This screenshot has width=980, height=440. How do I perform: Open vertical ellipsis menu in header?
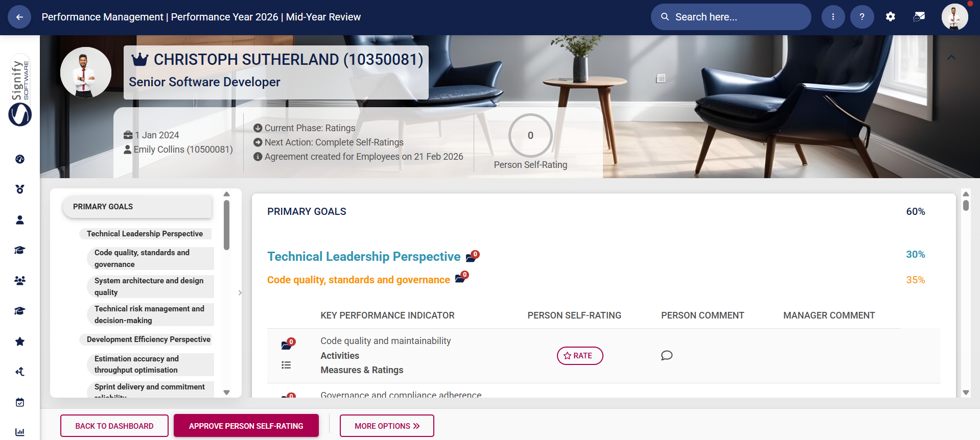(x=833, y=17)
